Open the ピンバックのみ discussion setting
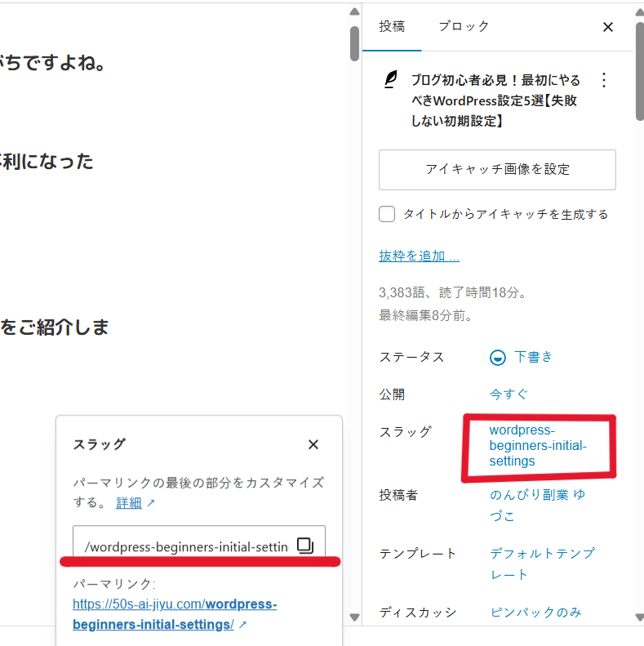This screenshot has height=646, width=644. pyautogui.click(x=535, y=613)
